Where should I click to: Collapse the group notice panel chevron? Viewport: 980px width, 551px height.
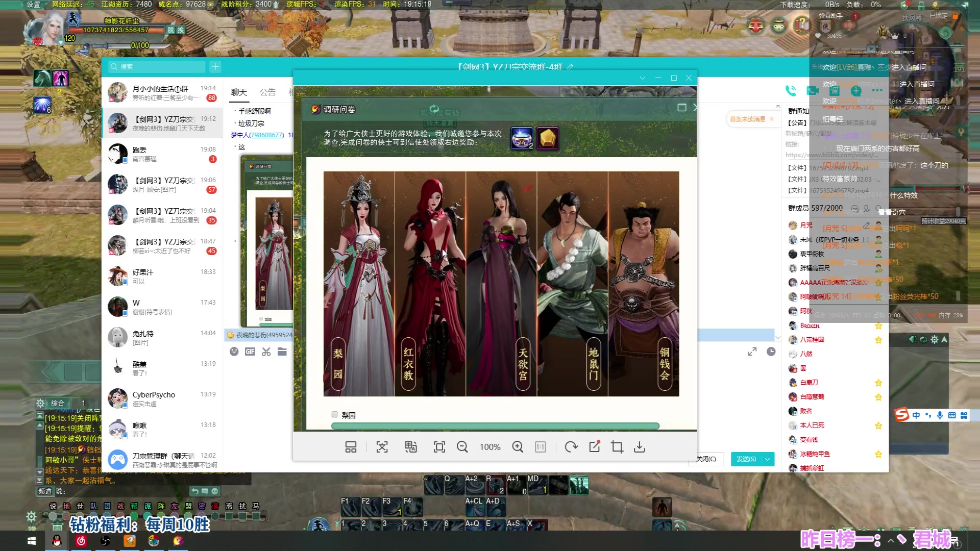[778, 107]
